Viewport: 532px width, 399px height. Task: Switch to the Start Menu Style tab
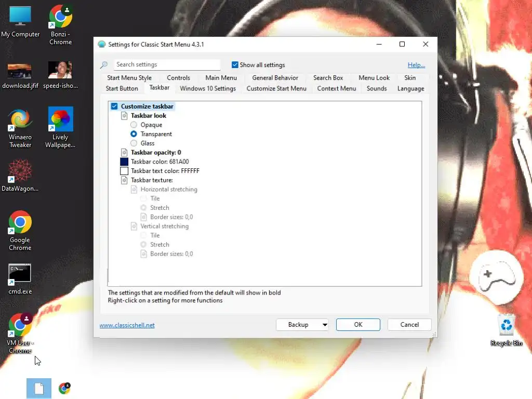point(129,78)
